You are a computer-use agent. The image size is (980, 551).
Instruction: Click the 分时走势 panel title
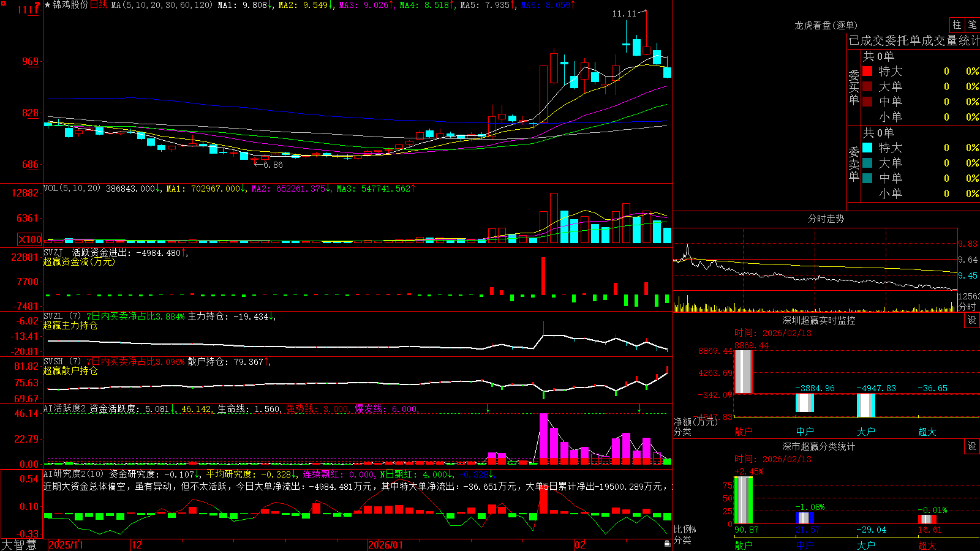click(x=826, y=219)
